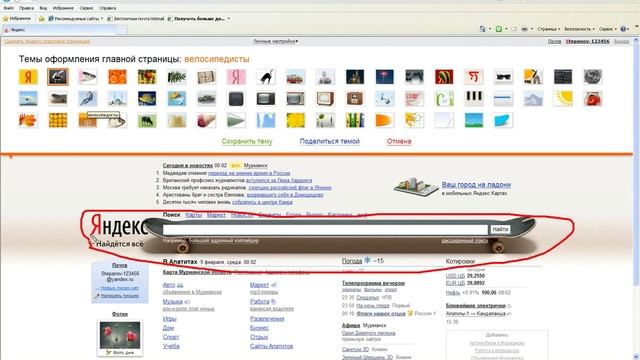Image resolution: width=640 pixels, height=360 pixels.
Task: Select the pink Я theme icon
Action: [x=236, y=77]
